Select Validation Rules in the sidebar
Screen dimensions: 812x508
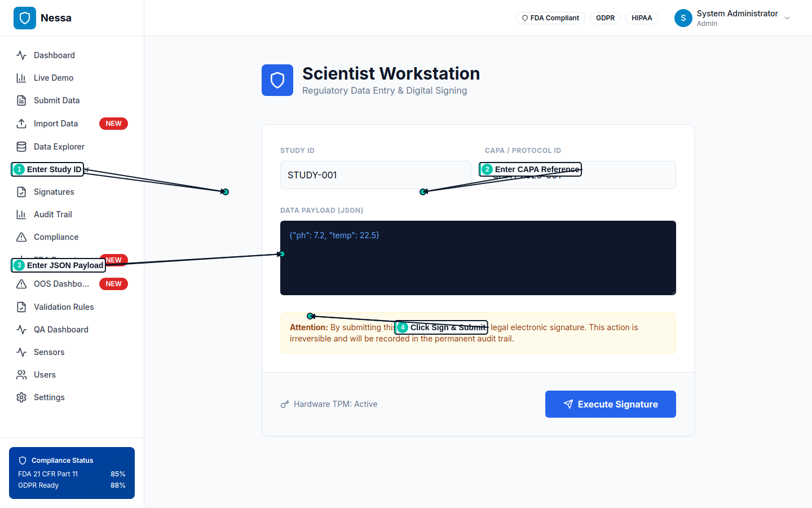(x=63, y=306)
